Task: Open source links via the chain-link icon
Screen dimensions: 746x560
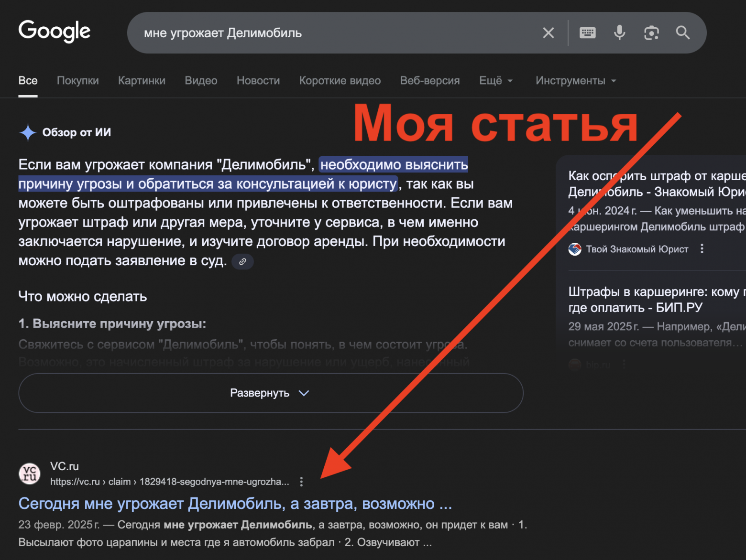Action: click(242, 261)
